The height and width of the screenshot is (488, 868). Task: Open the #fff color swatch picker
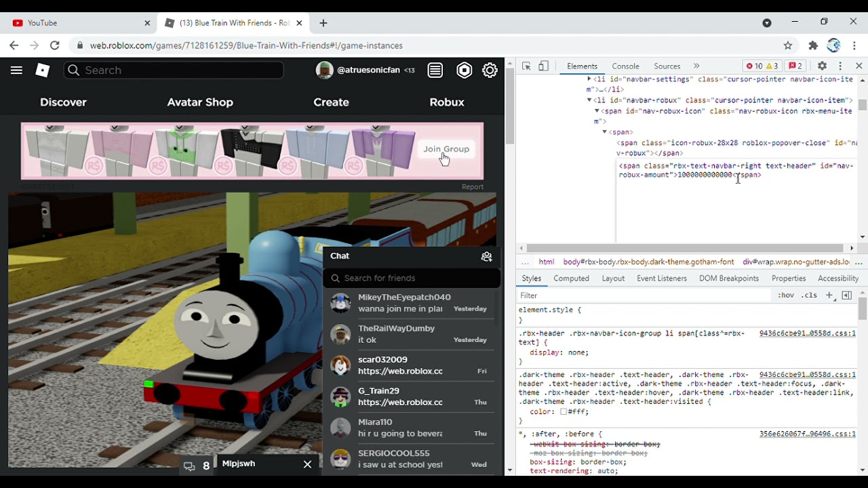[x=564, y=412]
